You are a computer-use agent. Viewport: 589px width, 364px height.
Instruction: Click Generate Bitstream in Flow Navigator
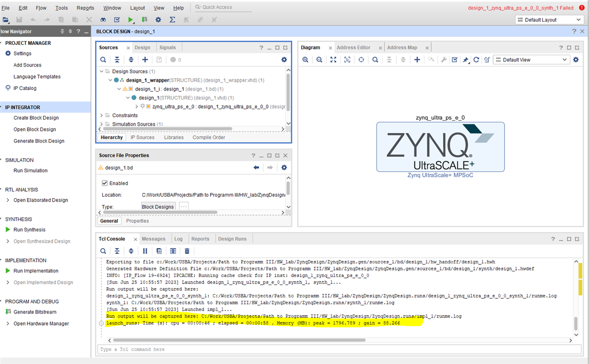(35, 312)
